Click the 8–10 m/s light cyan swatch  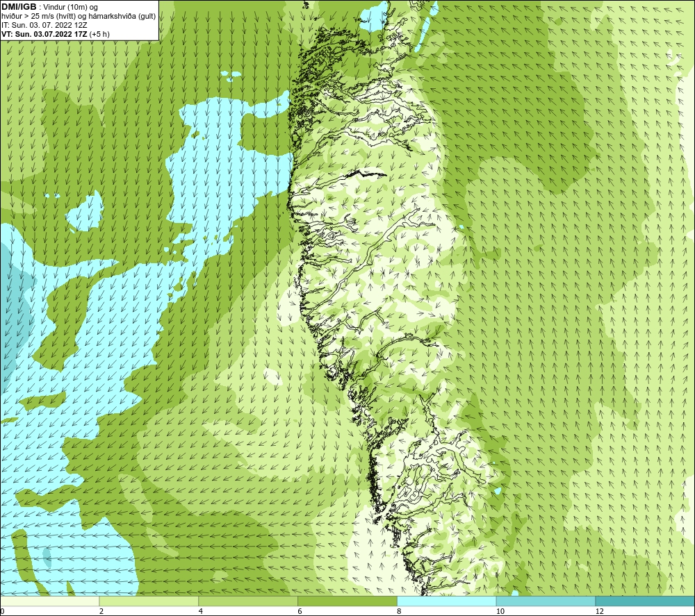447,601
